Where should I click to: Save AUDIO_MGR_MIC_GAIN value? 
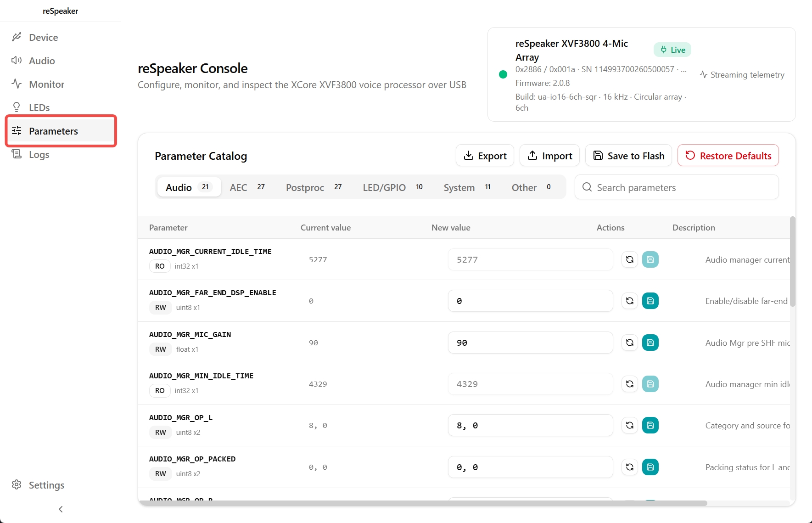[x=650, y=343]
